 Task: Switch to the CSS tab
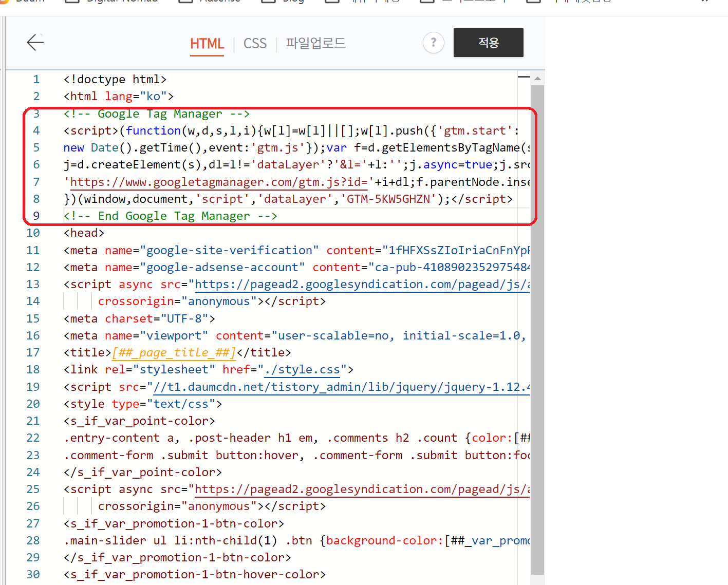click(255, 44)
